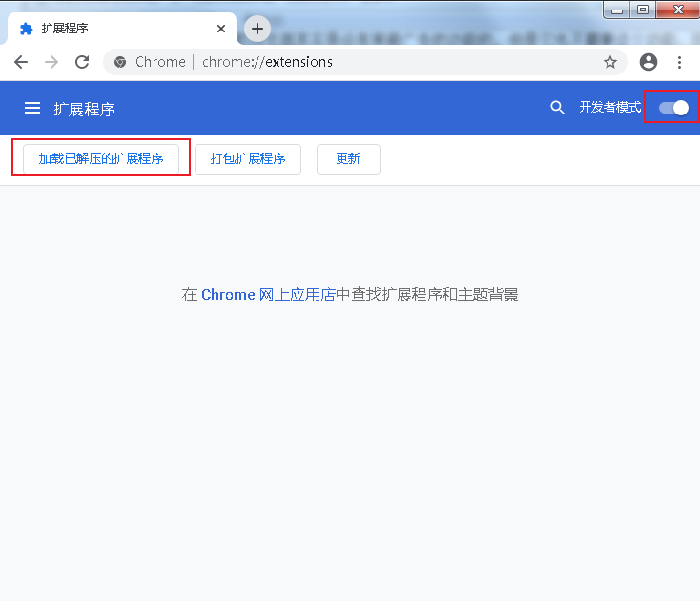Click the 打包扩展程序 button
Screen dimensions: 700x601
[x=248, y=158]
